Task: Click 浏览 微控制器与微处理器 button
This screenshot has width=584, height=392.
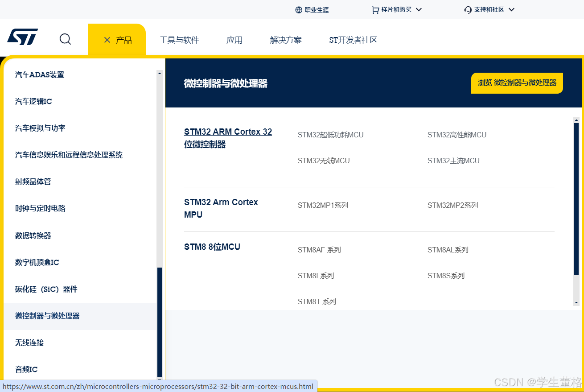Action: 517,83
